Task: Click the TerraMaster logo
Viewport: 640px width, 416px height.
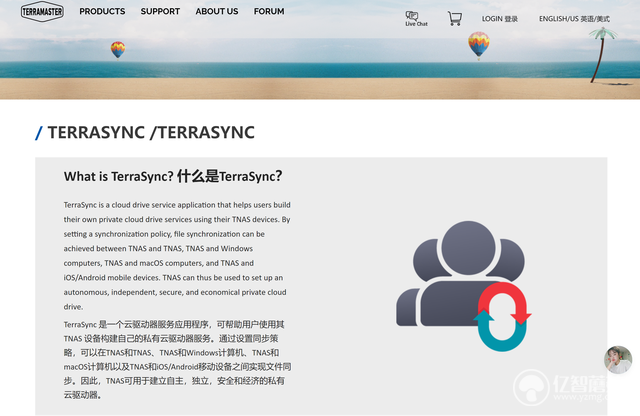Action: 42,11
